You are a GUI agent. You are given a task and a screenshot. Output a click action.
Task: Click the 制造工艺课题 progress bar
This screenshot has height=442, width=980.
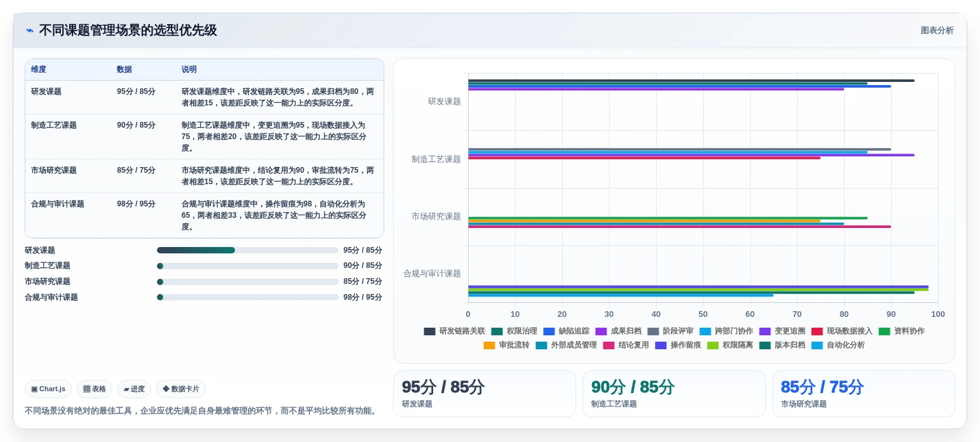[248, 266]
